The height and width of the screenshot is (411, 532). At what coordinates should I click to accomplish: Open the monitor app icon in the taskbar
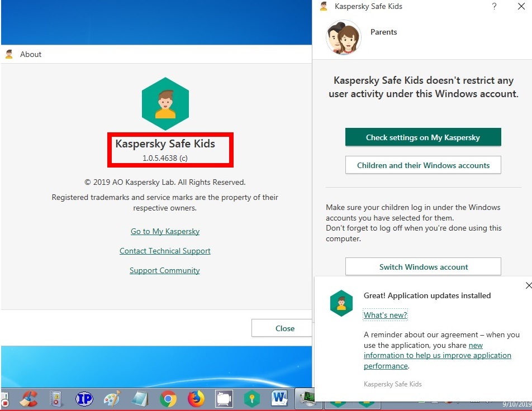pos(307,399)
